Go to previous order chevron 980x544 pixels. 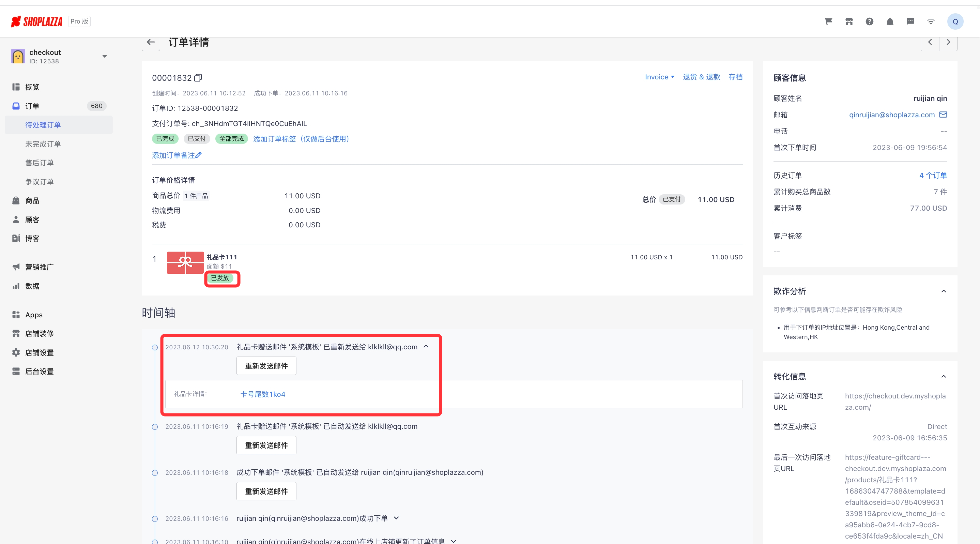(x=930, y=42)
